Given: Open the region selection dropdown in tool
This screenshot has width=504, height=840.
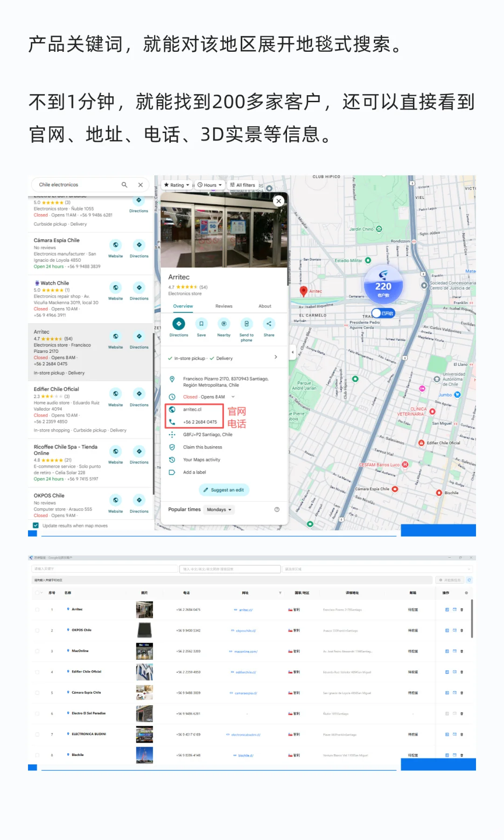Looking at the screenshot, I should (x=378, y=569).
